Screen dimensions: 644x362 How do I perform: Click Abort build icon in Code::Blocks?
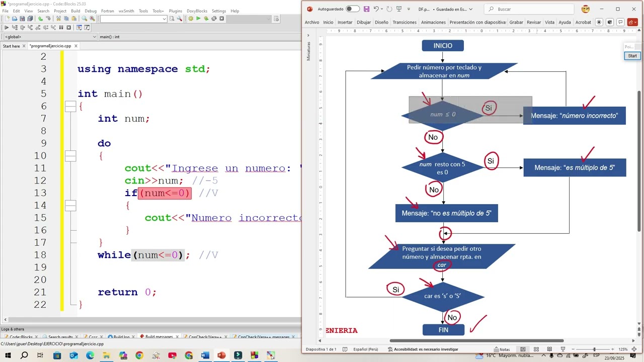222,19
